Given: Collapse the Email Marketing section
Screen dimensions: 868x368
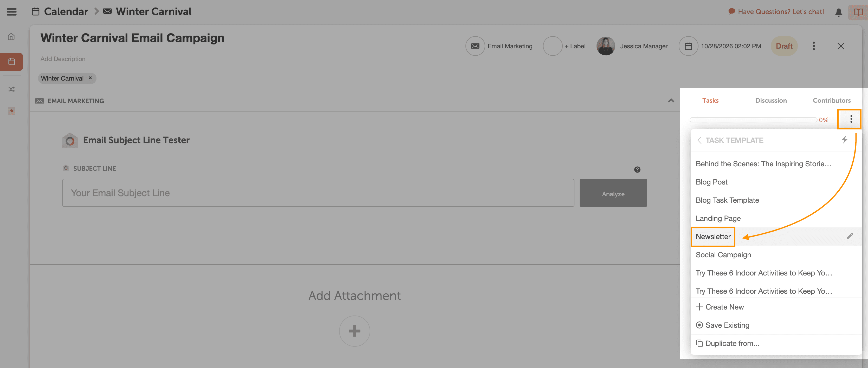Looking at the screenshot, I should coord(671,101).
